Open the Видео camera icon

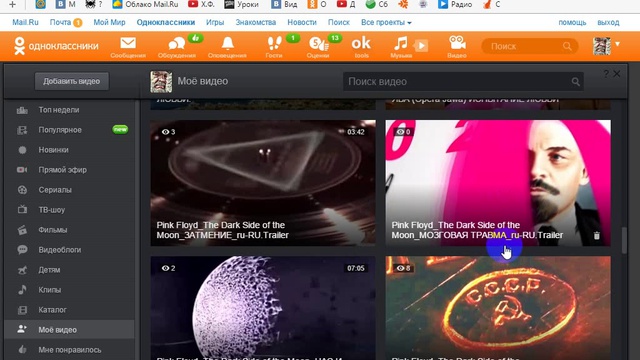pos(457,47)
